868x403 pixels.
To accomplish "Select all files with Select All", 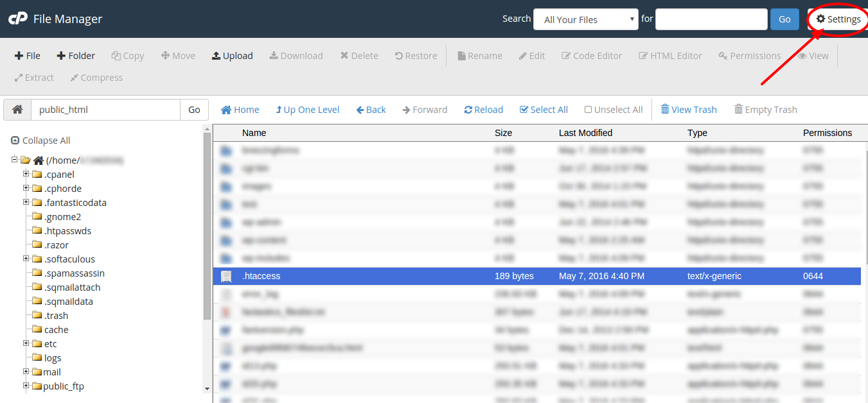I will tap(543, 109).
